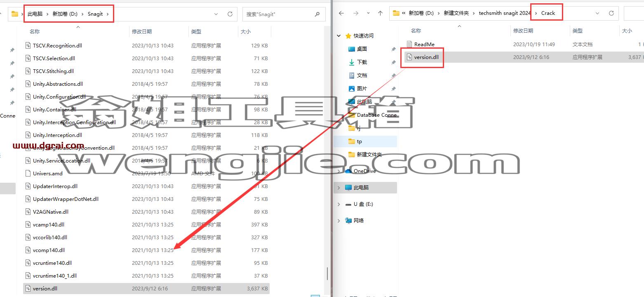644x297 pixels.
Task: Open 文档 in quick access
Action: click(362, 75)
